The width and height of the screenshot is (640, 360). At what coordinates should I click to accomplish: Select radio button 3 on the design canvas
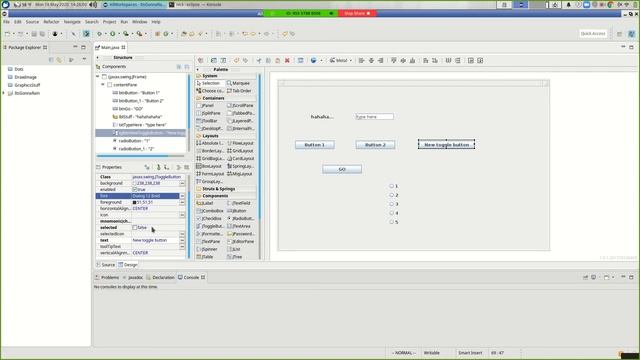tap(391, 204)
